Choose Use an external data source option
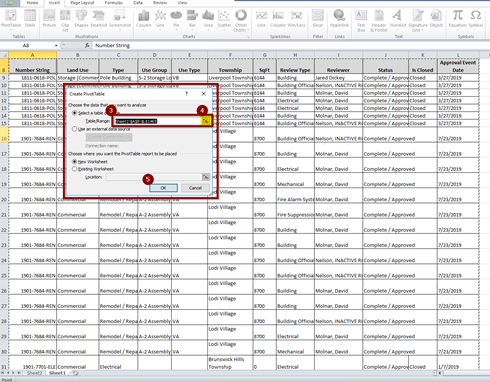The image size is (490, 382). click(x=75, y=129)
